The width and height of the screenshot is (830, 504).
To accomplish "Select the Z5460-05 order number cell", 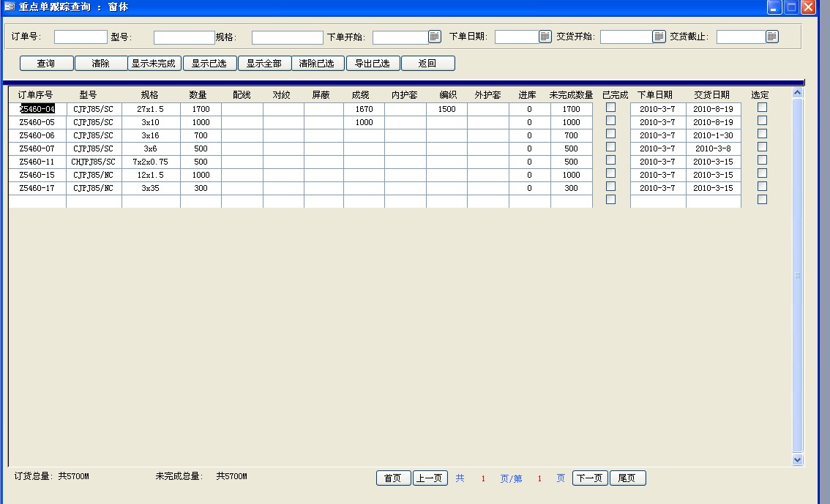I will 37,123.
